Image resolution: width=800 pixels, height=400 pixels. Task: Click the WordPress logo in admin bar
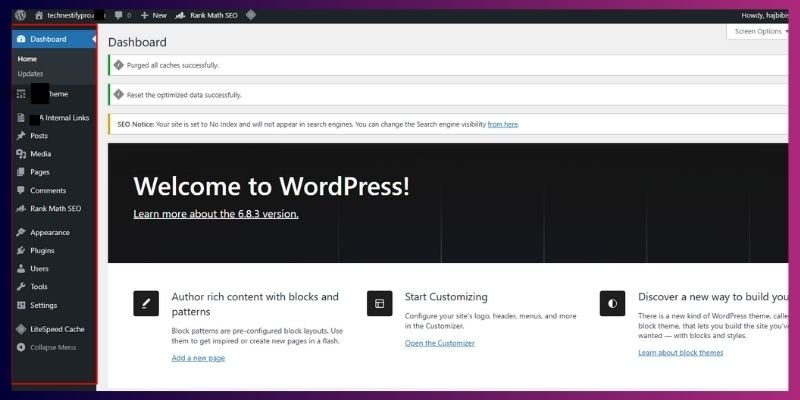[x=20, y=15]
